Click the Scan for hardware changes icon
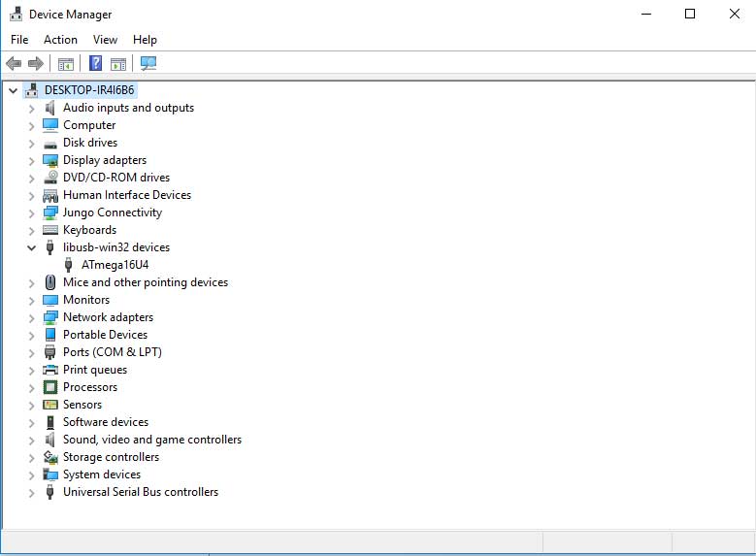The height and width of the screenshot is (556, 756). coord(148,63)
